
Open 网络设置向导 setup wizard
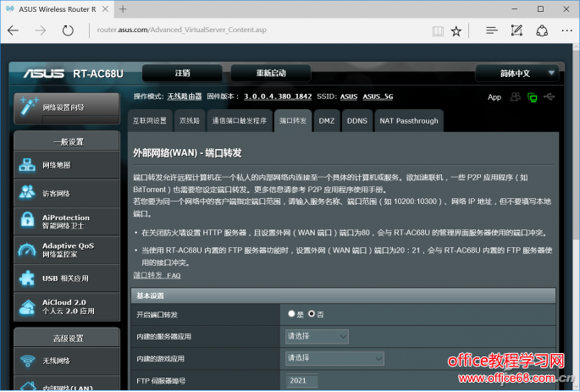pos(67,108)
